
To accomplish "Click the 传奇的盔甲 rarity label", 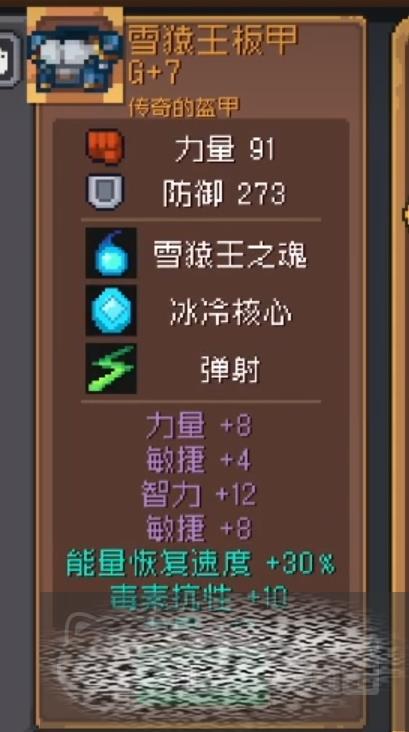I will pyautogui.click(x=184, y=107).
